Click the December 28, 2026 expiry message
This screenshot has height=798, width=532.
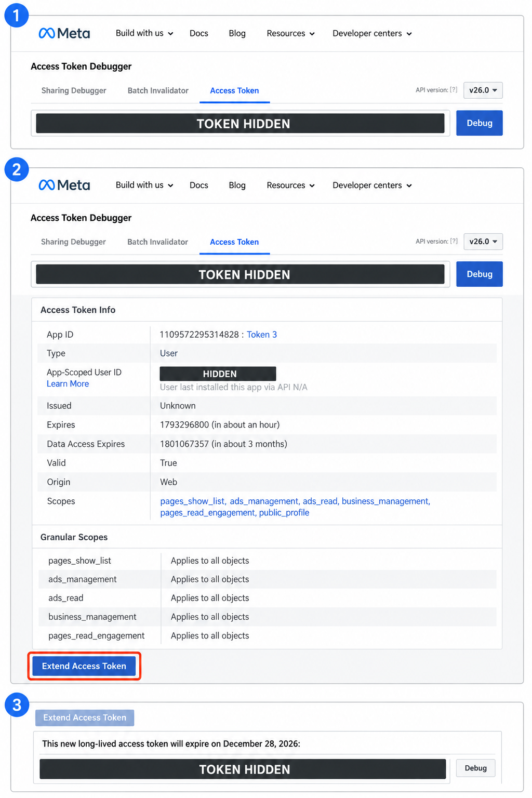point(171,744)
